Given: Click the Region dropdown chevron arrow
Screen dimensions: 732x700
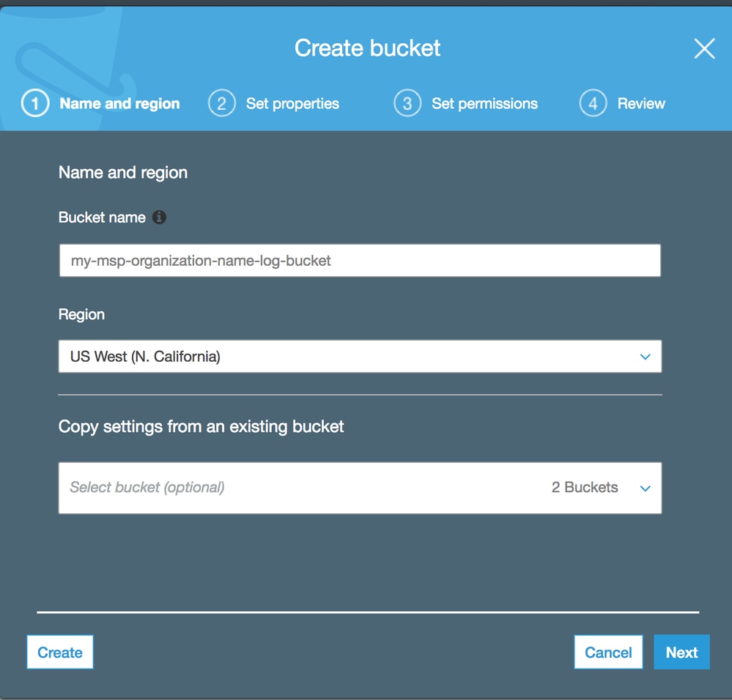Looking at the screenshot, I should [645, 357].
